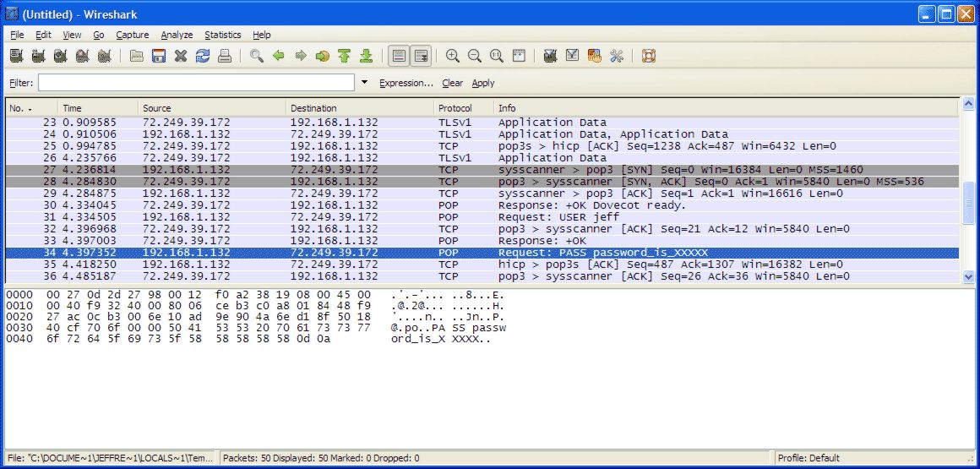Open capture options from the toolbar
Image resolution: width=980 pixels, height=469 pixels.
pos(38,57)
